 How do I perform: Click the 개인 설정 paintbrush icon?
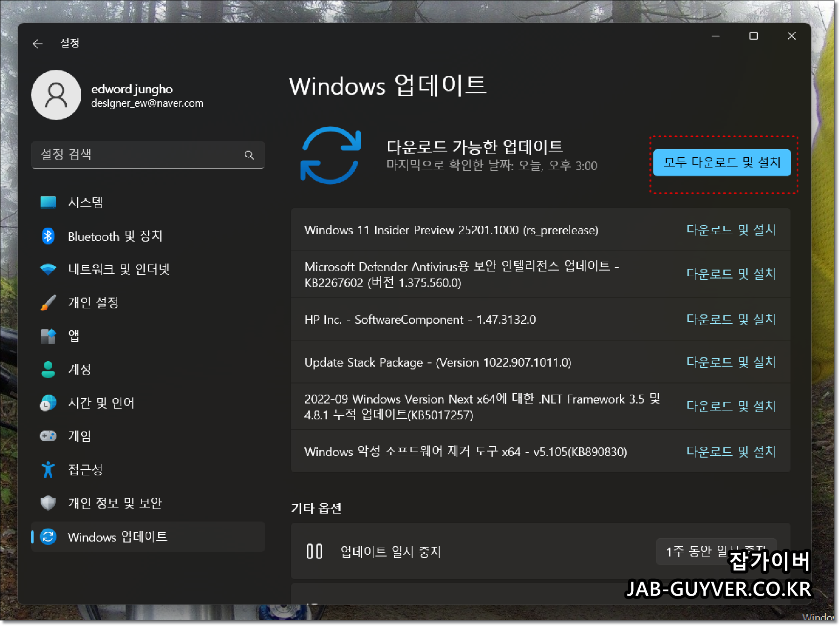pyautogui.click(x=48, y=303)
